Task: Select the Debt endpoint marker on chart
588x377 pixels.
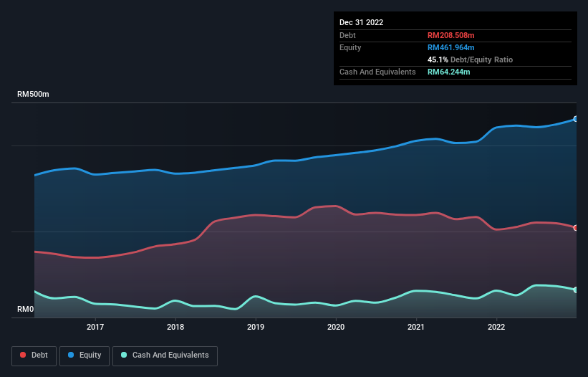Action: [x=576, y=228]
